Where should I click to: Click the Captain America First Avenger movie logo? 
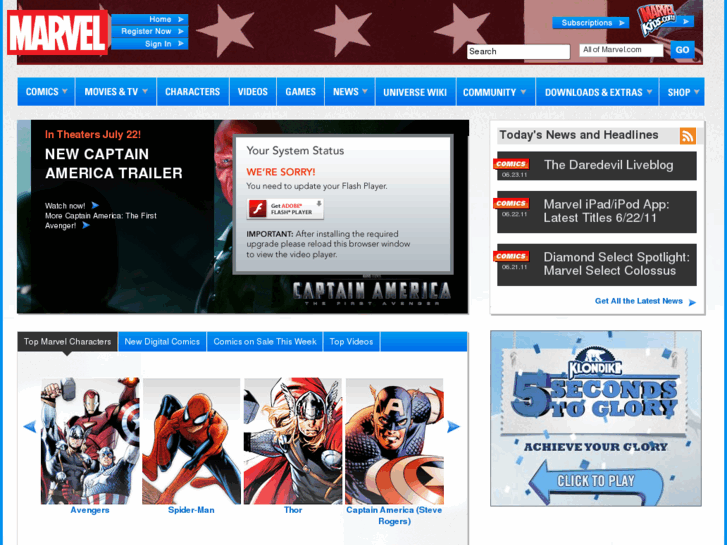tap(372, 293)
